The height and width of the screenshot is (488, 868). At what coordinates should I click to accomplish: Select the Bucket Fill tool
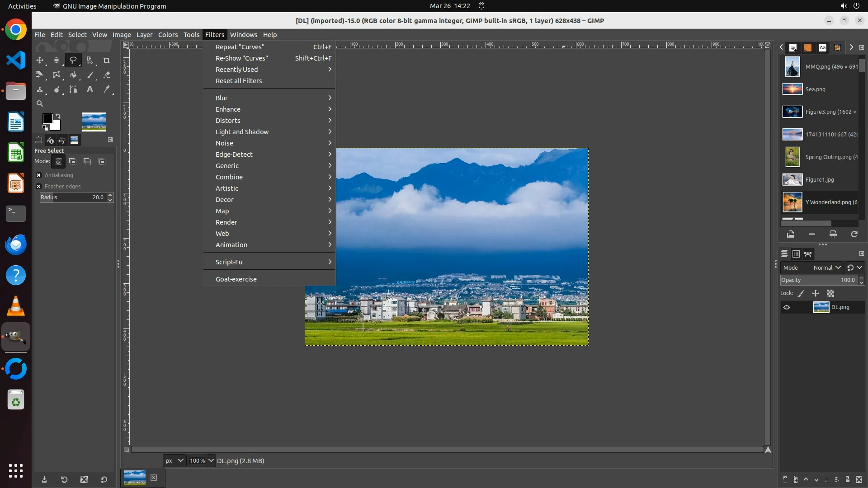pos(73,75)
